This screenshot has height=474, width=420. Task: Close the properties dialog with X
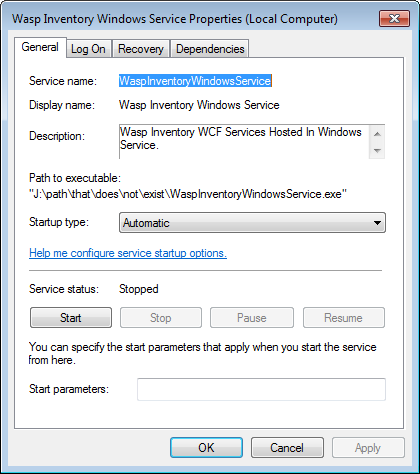(394, 18)
